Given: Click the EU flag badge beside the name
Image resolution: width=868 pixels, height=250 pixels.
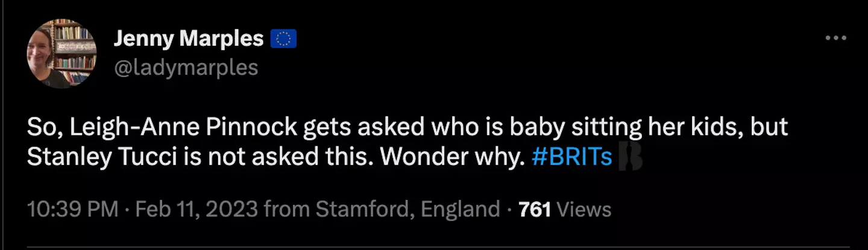Looking at the screenshot, I should tap(283, 39).
